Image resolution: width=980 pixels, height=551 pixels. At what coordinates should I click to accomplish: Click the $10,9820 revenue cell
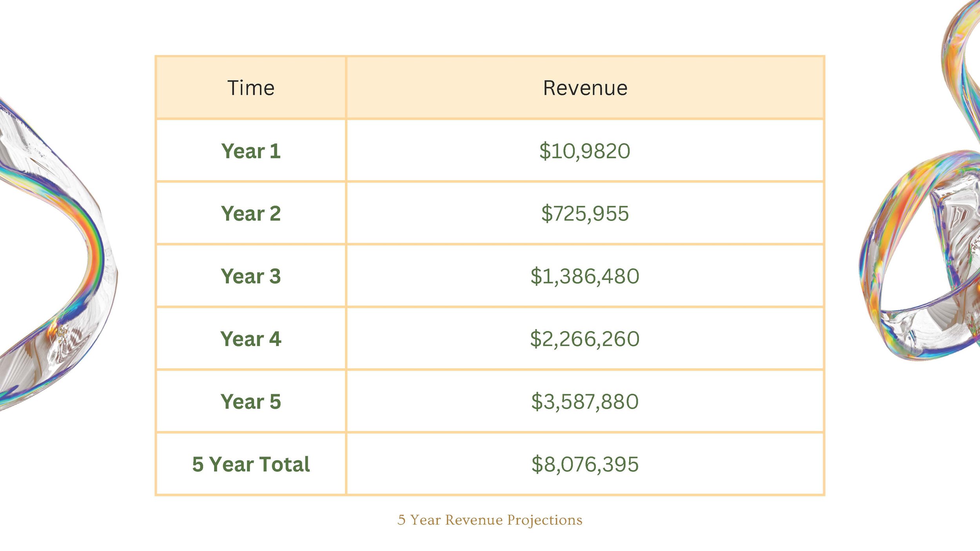585,151
